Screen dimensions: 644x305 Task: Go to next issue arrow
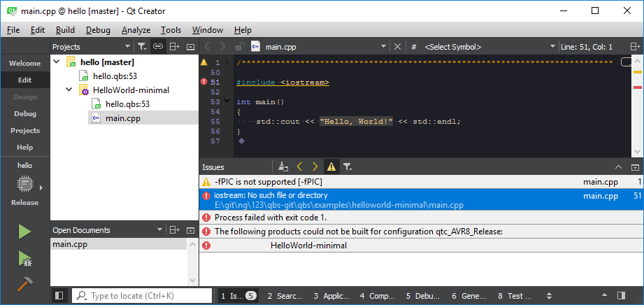315,167
